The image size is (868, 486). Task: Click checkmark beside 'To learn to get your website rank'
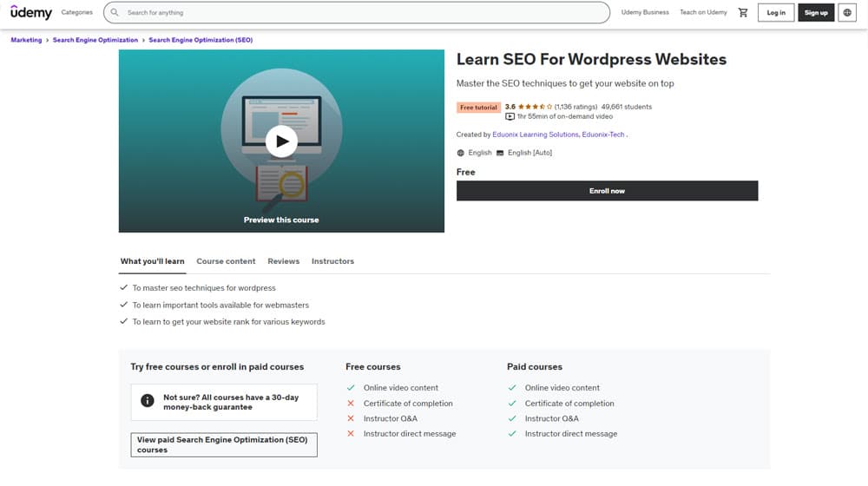pos(124,321)
